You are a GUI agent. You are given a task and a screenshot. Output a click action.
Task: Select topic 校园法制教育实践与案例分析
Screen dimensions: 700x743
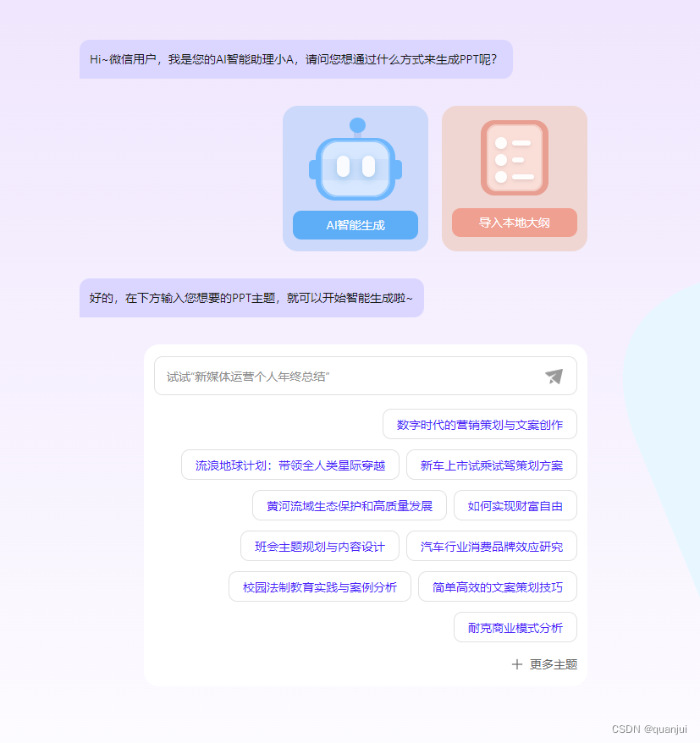click(320, 587)
